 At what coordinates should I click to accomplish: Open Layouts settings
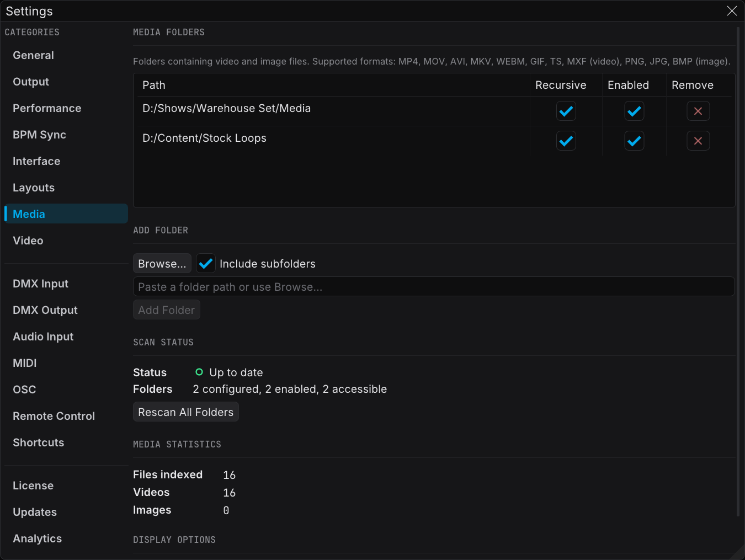pos(66,188)
